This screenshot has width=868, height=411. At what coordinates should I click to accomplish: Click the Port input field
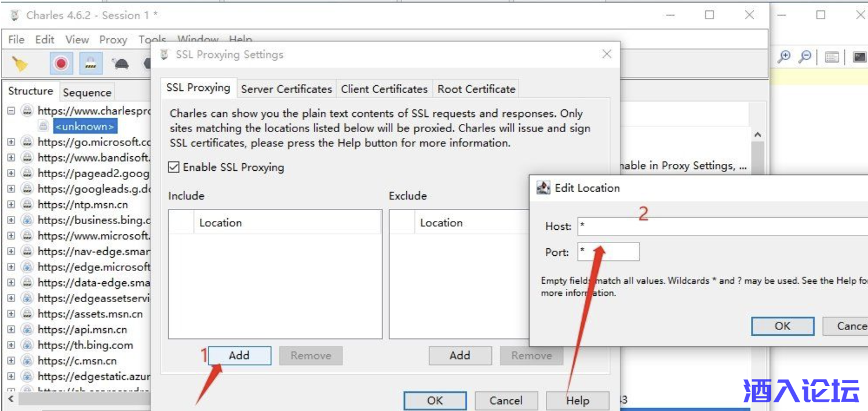(x=608, y=252)
